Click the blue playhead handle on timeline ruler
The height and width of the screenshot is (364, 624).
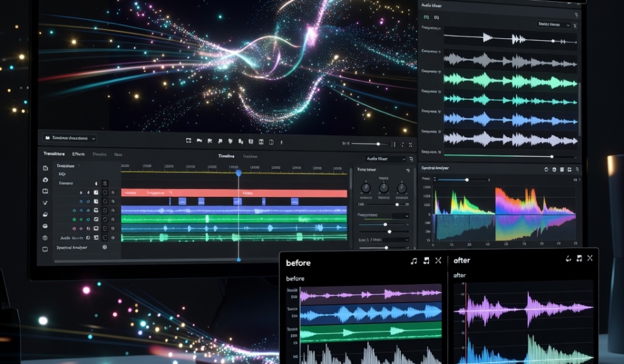[x=239, y=173]
